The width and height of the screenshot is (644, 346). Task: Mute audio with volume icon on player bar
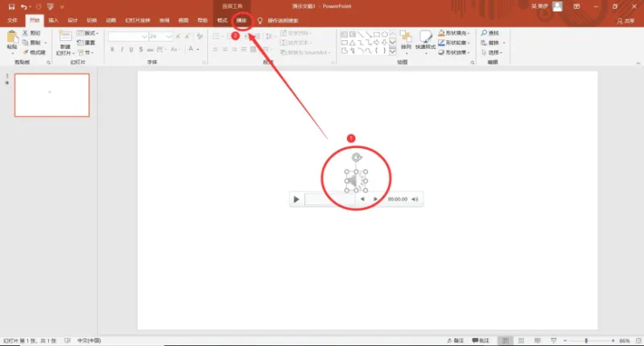pyautogui.click(x=415, y=200)
